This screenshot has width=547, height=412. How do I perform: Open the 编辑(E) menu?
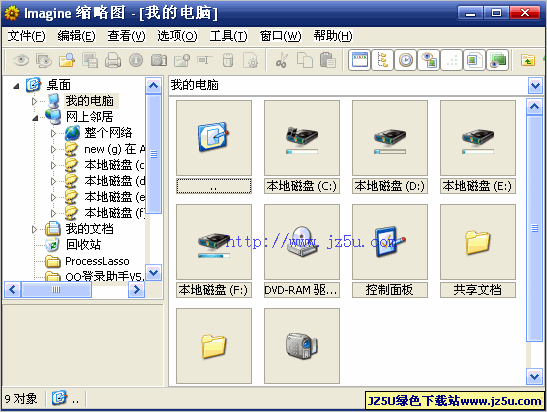(76, 36)
